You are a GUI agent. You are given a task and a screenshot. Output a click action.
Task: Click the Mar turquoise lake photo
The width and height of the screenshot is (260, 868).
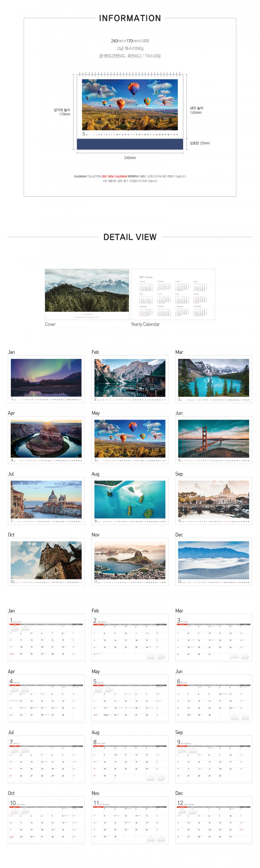pyautogui.click(x=213, y=379)
